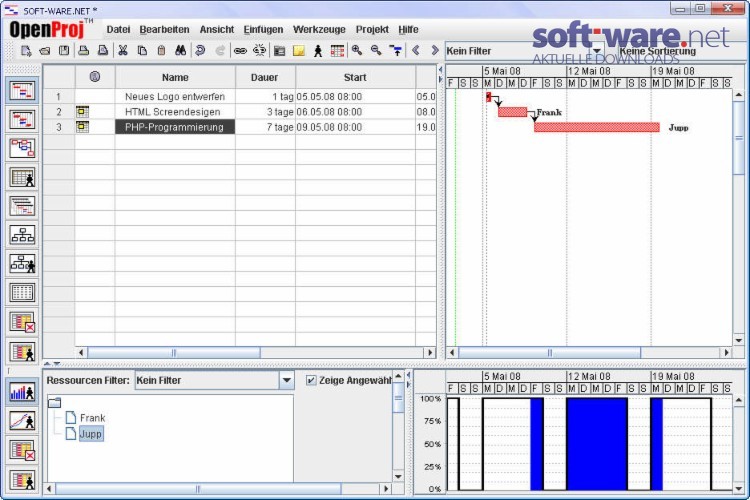Click the Gantt chart vertical scrollbar down arrow
Image resolution: width=750 pixels, height=500 pixels.
tap(739, 340)
